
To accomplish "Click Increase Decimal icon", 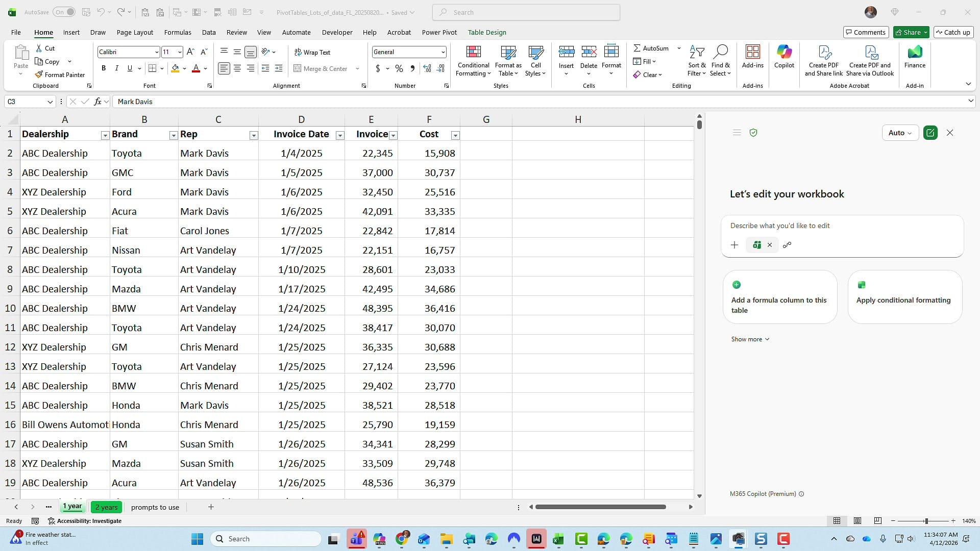I will coord(427,68).
